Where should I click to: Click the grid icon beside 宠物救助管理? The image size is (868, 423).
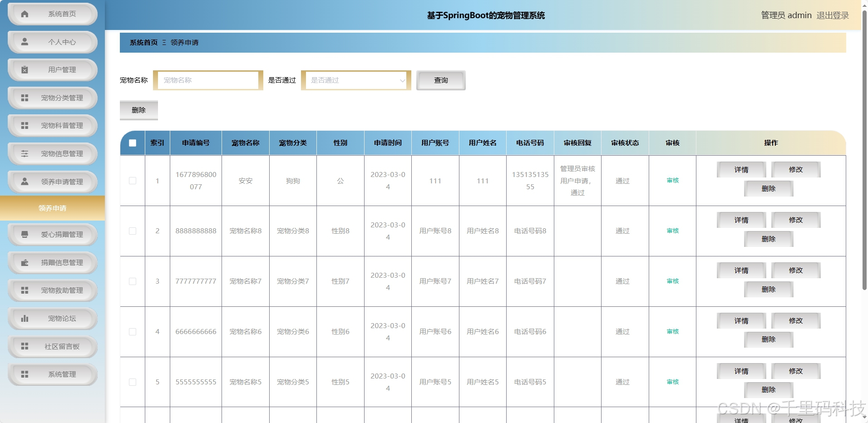[x=25, y=290]
